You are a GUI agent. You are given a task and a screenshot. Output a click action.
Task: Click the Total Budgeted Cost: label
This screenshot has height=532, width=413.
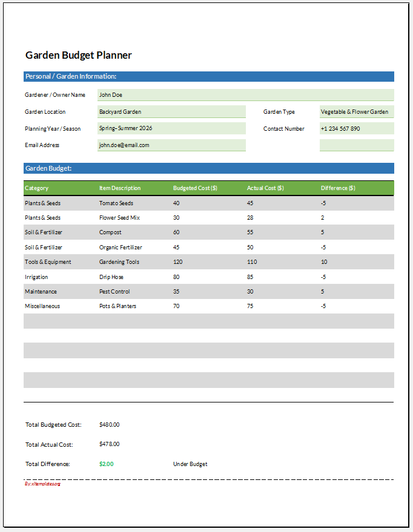pos(53,425)
